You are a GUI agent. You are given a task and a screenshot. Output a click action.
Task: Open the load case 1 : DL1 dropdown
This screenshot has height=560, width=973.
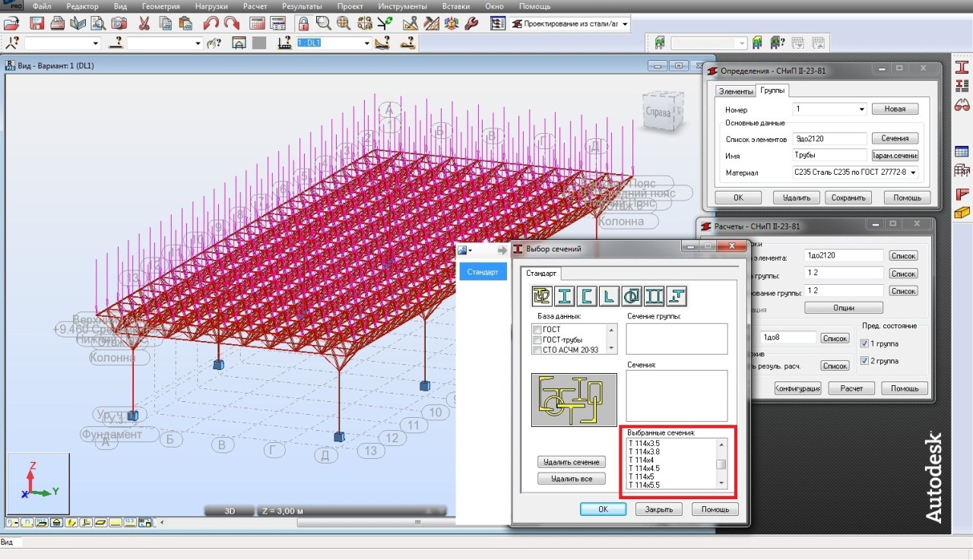coord(367,43)
